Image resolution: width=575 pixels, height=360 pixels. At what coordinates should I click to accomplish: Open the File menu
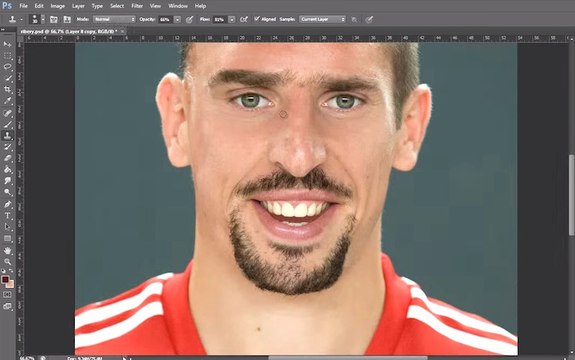pos(23,6)
